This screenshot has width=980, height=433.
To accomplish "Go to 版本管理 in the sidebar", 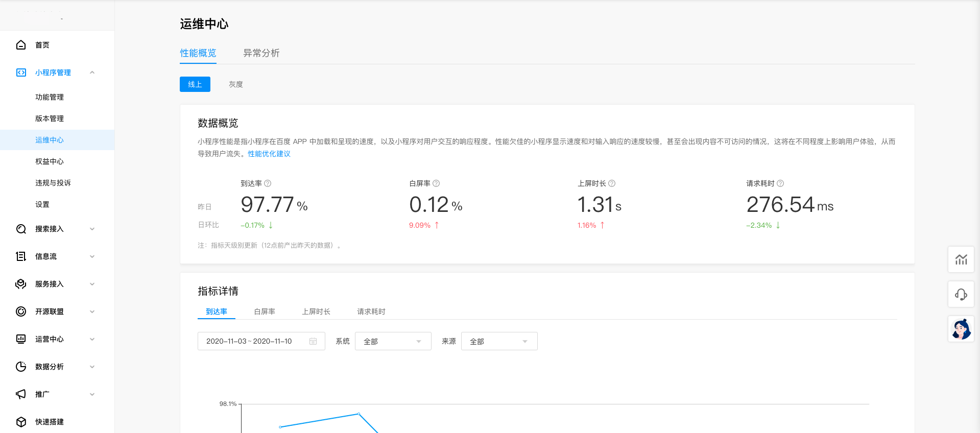I will pyautogui.click(x=50, y=118).
